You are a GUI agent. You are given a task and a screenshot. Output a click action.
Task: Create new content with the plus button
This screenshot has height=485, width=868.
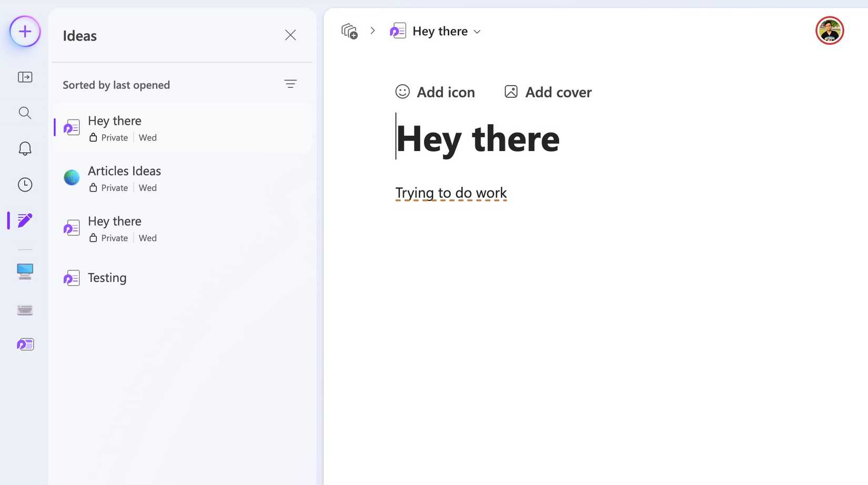coord(24,31)
